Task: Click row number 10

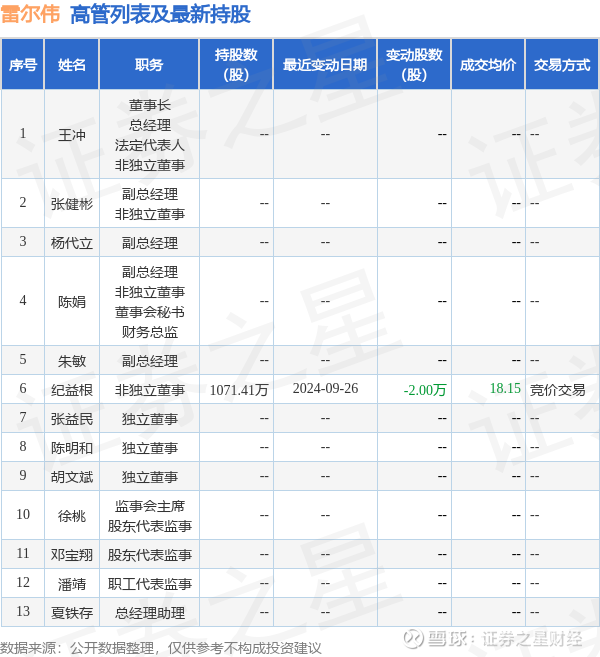Action: tap(23, 514)
